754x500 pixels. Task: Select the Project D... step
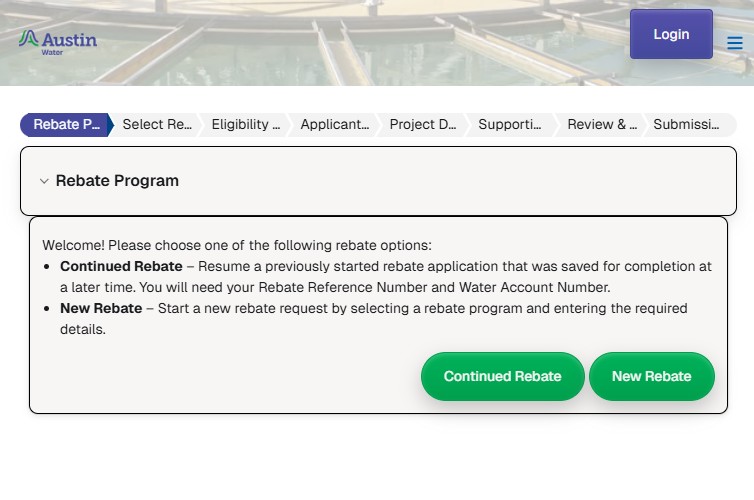click(x=423, y=125)
